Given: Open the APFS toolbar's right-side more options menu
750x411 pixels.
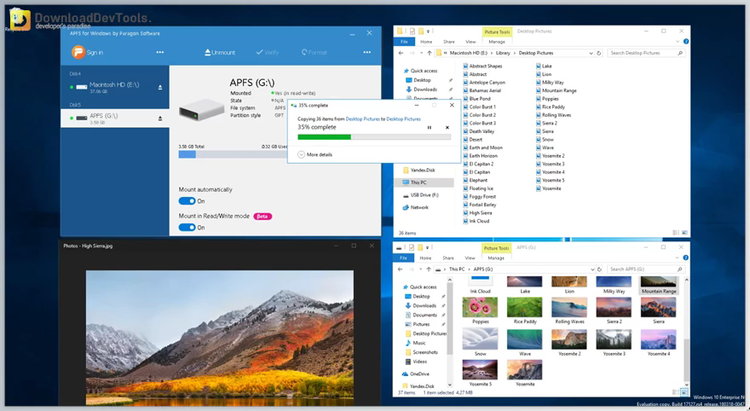Looking at the screenshot, I should (x=368, y=52).
